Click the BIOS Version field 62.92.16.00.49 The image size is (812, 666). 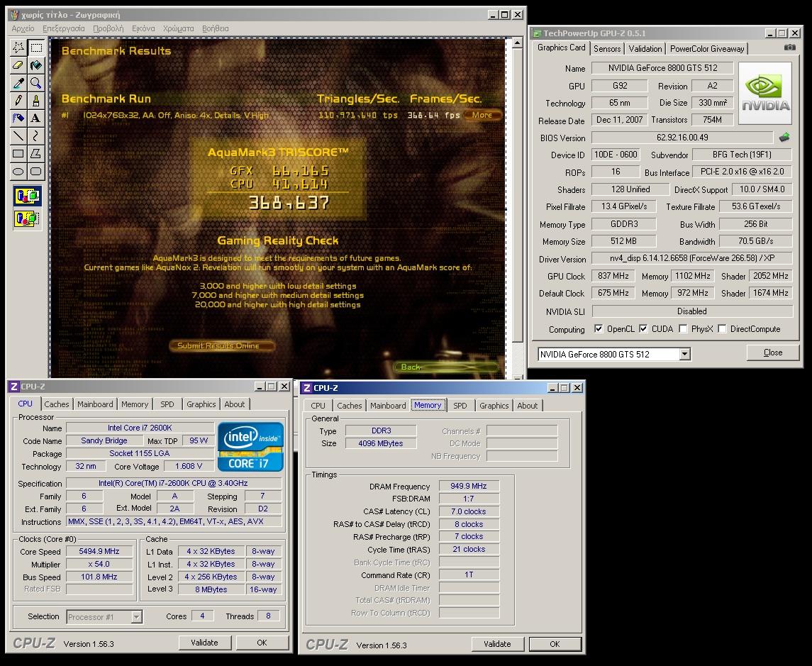(x=682, y=137)
